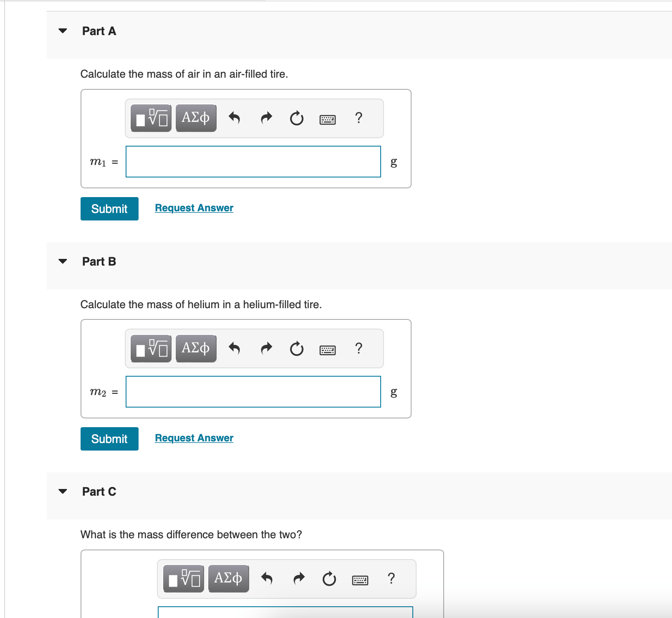Redo the entry in Part C toolbar
Image resolution: width=672 pixels, height=618 pixels.
point(299,579)
